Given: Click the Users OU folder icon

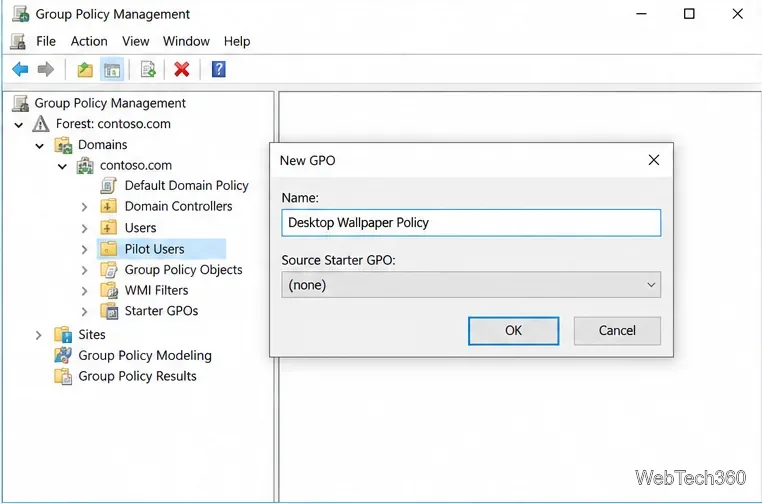Looking at the screenshot, I should tap(108, 227).
